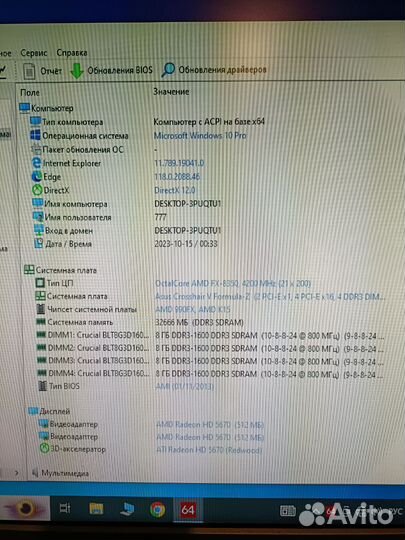This screenshot has width=405, height=540.
Task: Click the Windows logo beside Операционная система
Action: 35,135
